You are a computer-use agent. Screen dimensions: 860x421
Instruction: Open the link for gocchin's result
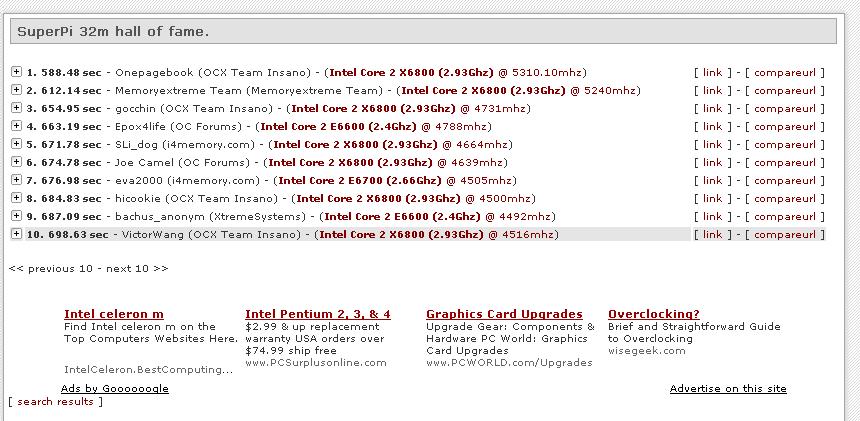pyautogui.click(x=712, y=109)
